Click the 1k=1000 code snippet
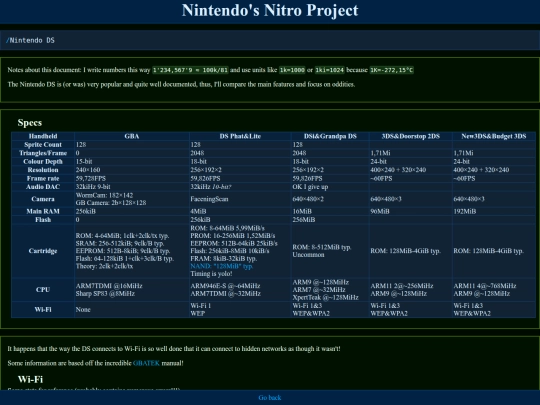 coord(292,70)
